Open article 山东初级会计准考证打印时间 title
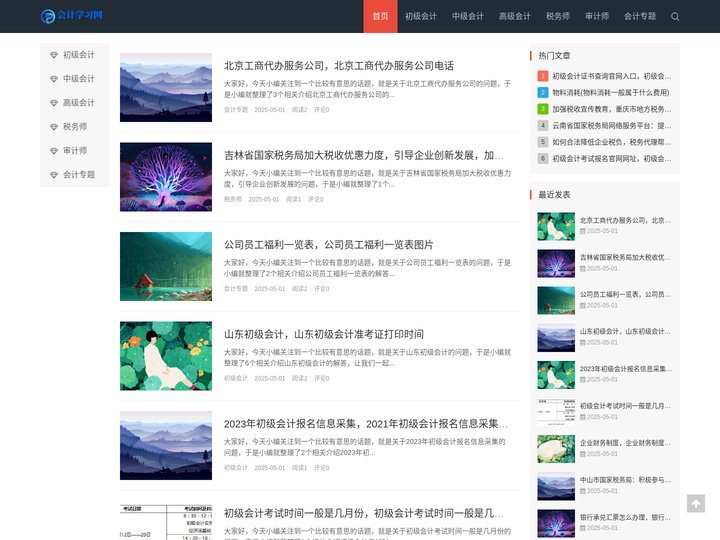Image resolution: width=720 pixels, height=540 pixels. pyautogui.click(x=324, y=334)
